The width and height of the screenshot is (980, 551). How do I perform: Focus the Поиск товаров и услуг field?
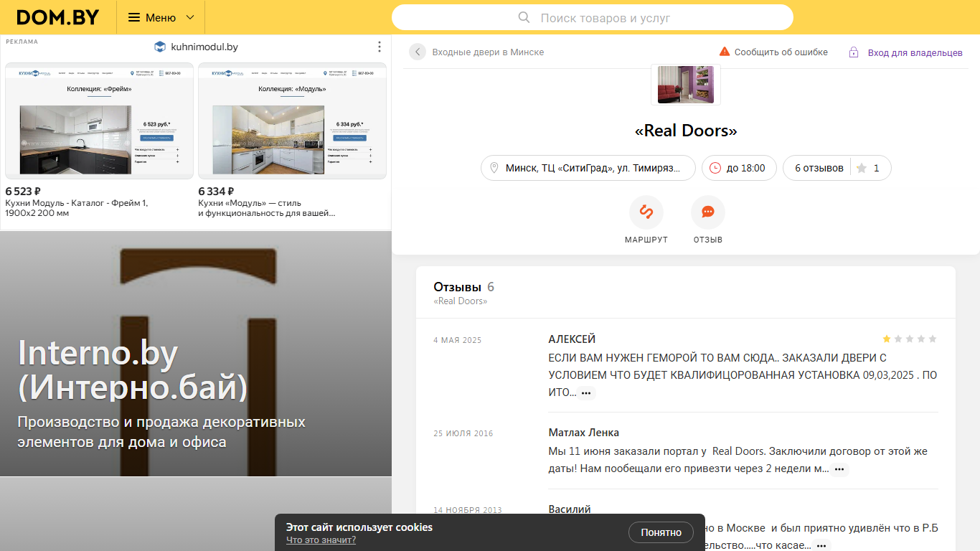[593, 17]
